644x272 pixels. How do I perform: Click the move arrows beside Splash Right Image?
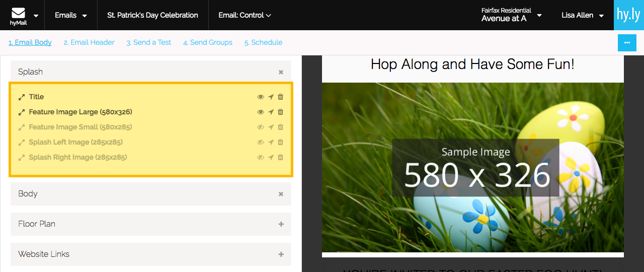point(22,157)
